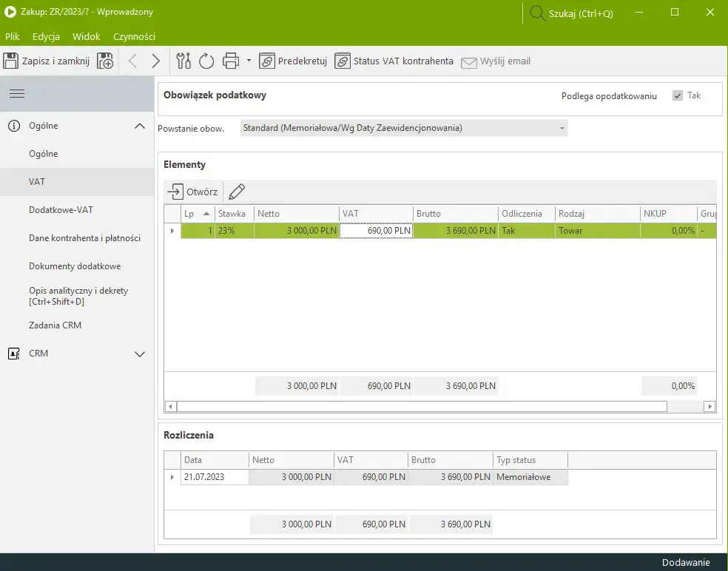This screenshot has width=728, height=571.
Task: Click the save and new disk icon
Action: click(x=105, y=61)
